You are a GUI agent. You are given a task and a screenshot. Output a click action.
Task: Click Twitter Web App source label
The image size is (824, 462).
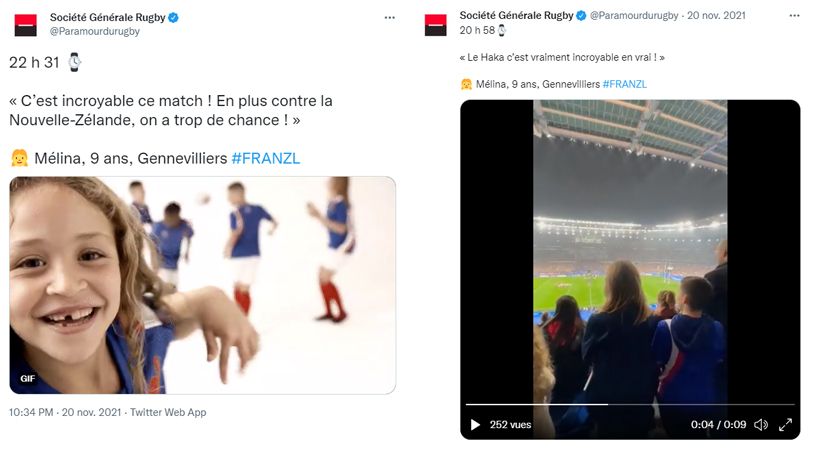tap(168, 413)
